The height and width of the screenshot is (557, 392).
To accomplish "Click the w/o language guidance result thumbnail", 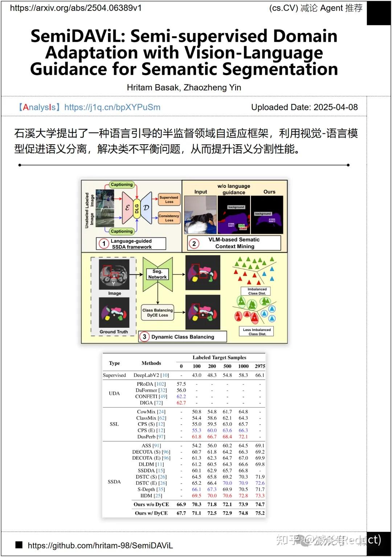I will click(x=234, y=215).
